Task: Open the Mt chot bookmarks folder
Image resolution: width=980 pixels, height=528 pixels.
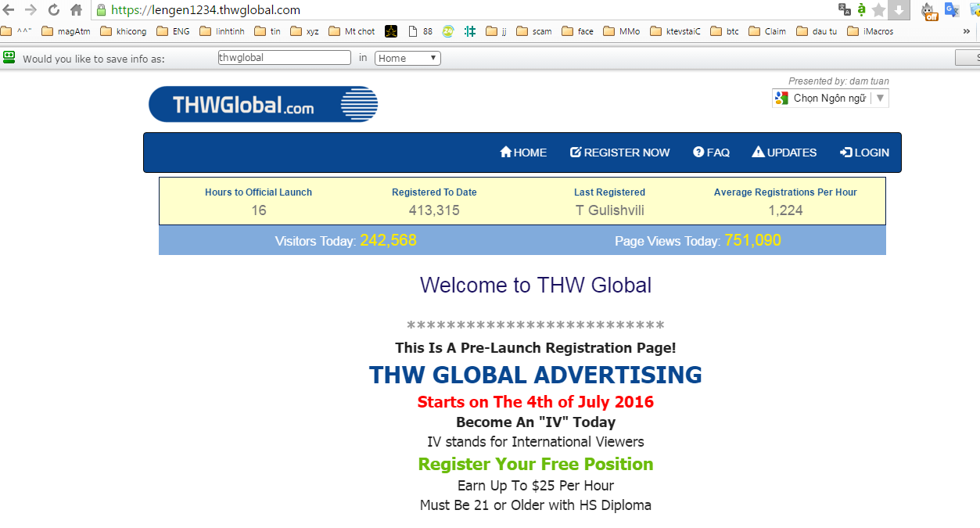Action: point(352,31)
